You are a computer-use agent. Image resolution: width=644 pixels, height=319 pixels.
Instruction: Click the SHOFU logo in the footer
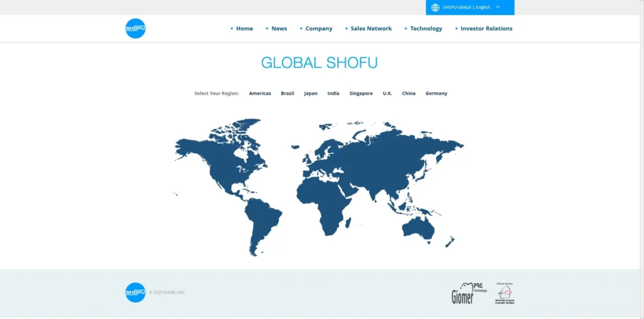coord(135,293)
